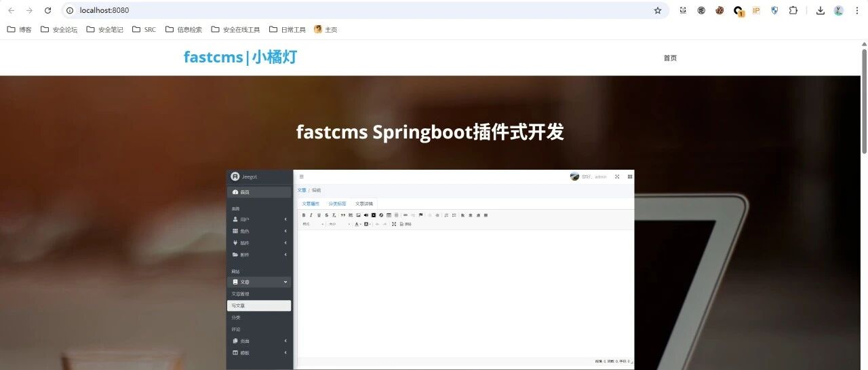Open the Chrome three-dot menu
Image resolution: width=868 pixels, height=370 pixels.
click(856, 10)
